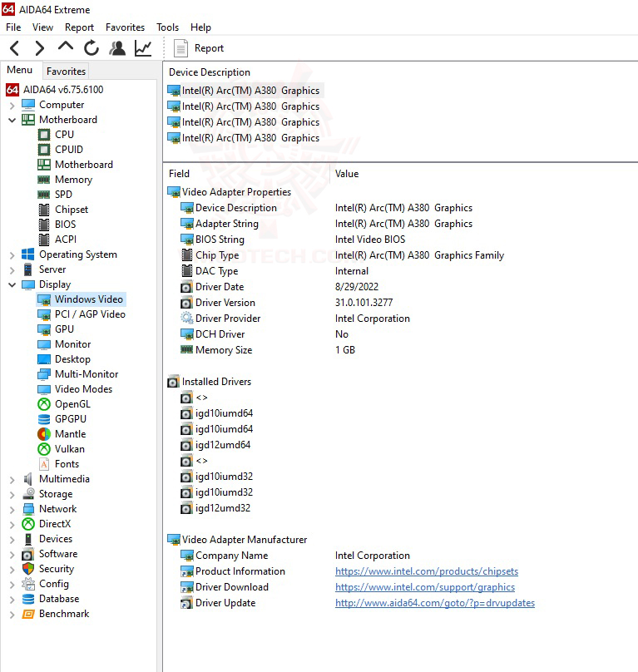Click the Forward navigation arrow
Image resolution: width=638 pixels, height=672 pixels.
coord(40,48)
